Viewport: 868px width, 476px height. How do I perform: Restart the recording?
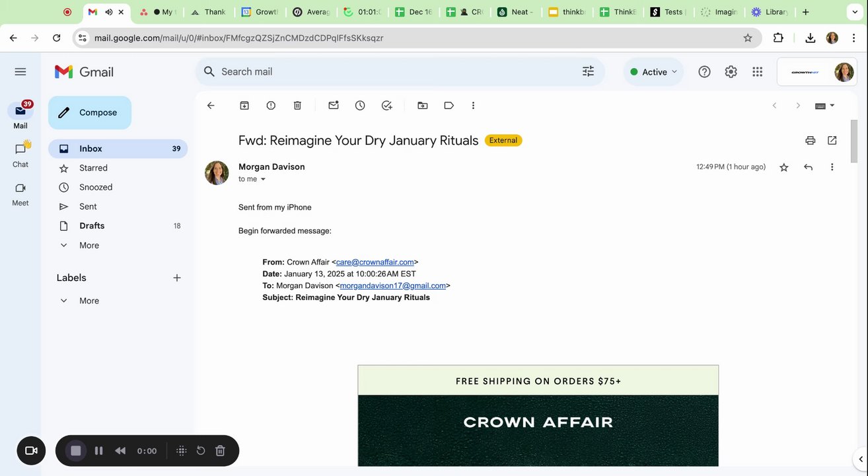[x=201, y=451]
